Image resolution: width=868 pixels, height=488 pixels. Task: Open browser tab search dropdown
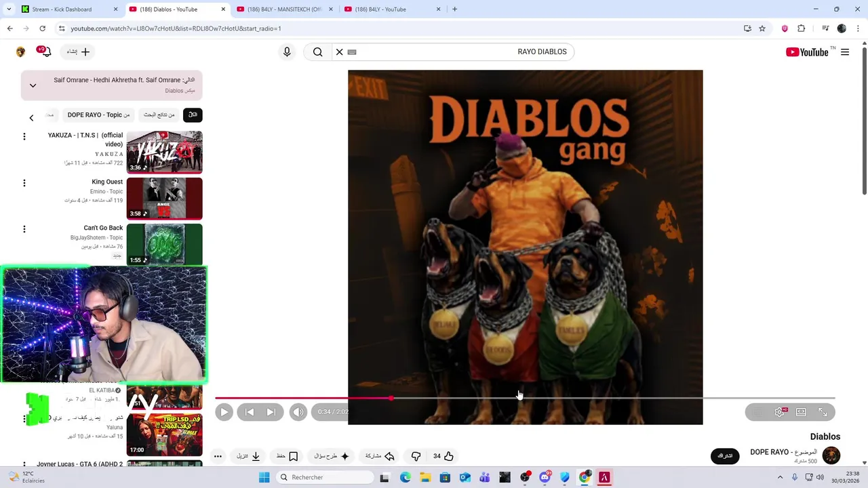click(8, 9)
